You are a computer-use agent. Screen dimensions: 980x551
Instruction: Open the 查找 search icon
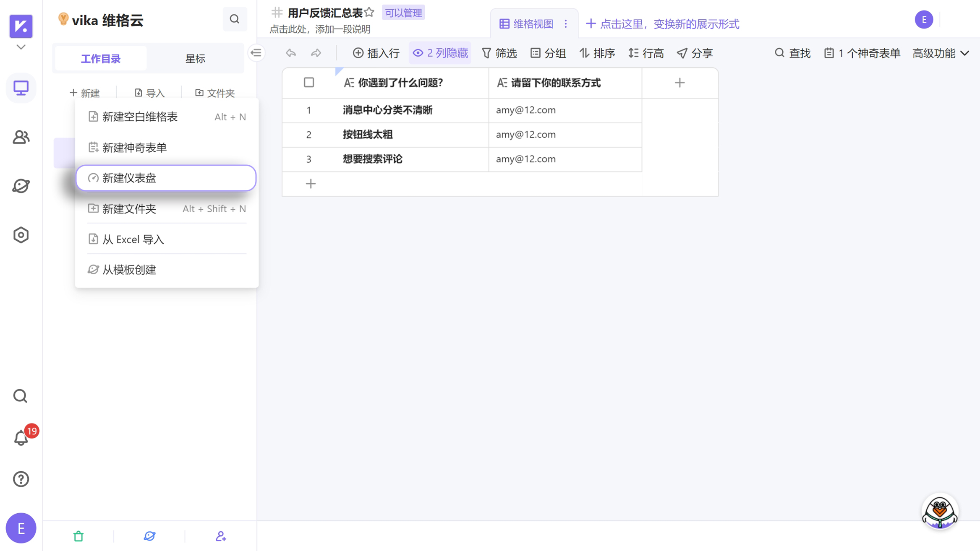click(x=792, y=53)
